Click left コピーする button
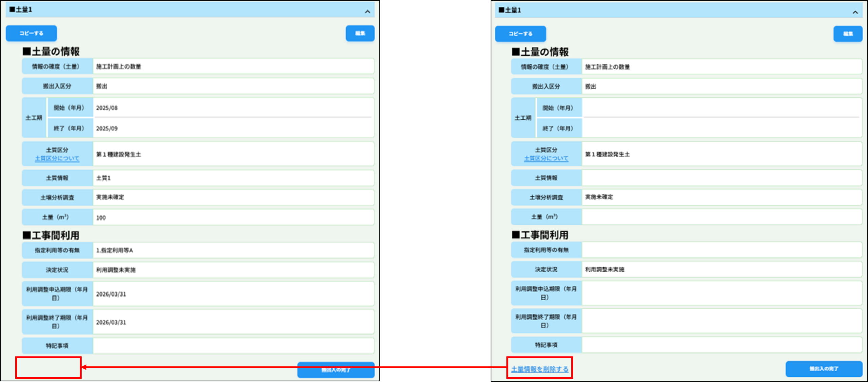868x382 pixels. [31, 33]
